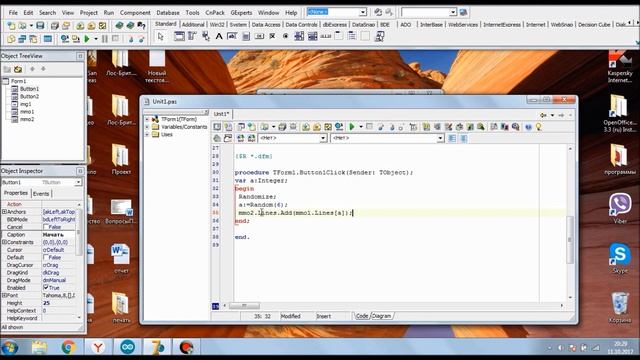The height and width of the screenshot is (360, 640).
Task: Expand the TForm1(TForm) node in code explorer
Action: click(147, 119)
